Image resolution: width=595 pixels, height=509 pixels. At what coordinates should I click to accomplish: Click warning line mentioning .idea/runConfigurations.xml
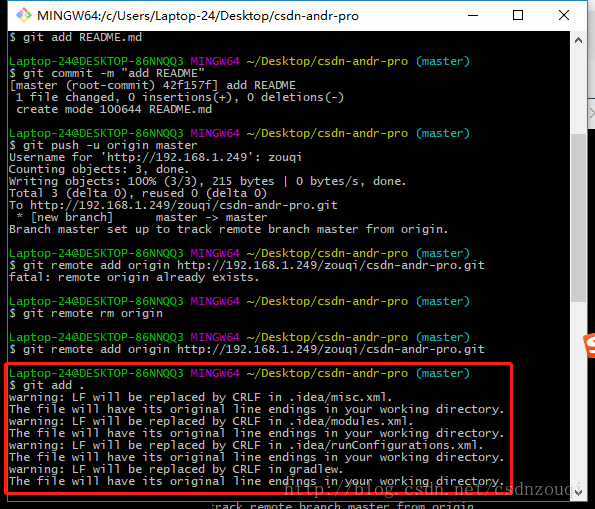coord(246,445)
